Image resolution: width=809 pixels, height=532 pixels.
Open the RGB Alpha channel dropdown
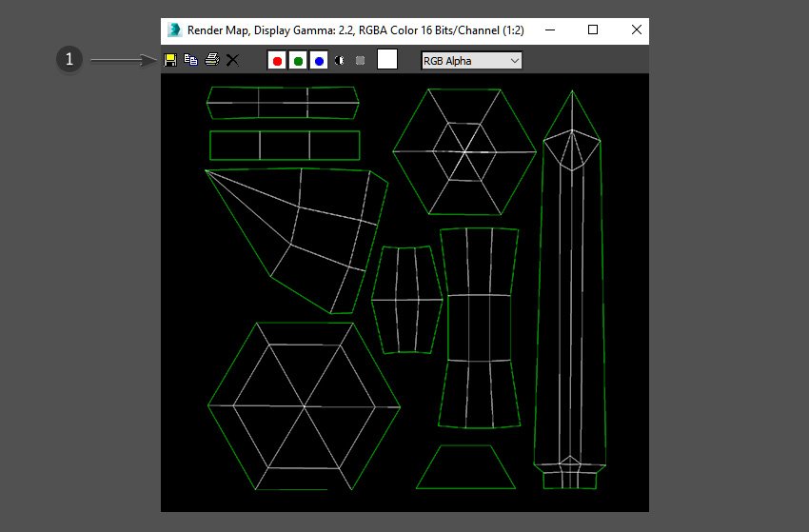click(x=471, y=60)
